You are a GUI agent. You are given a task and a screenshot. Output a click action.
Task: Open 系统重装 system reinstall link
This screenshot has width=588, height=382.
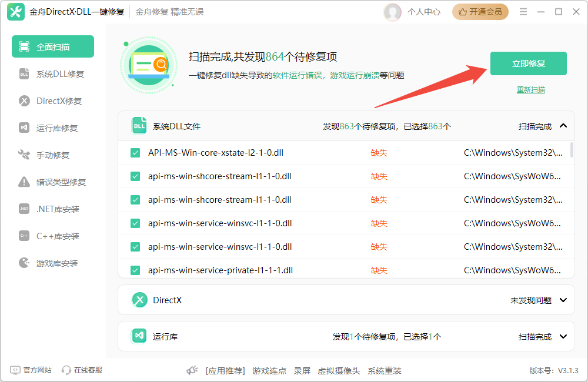tap(385, 371)
